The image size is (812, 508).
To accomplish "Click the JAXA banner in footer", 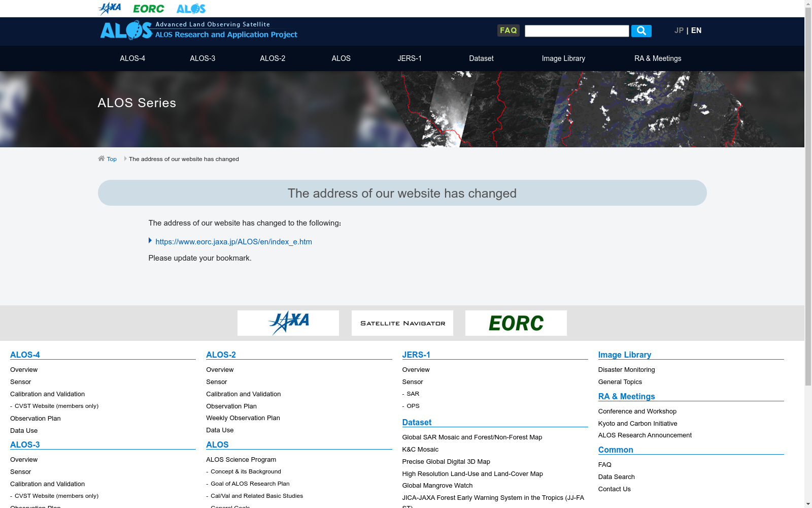I will 288,323.
